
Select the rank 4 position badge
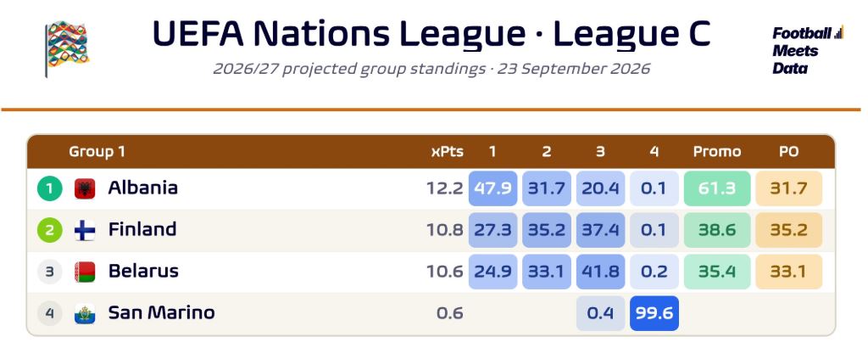point(50,314)
